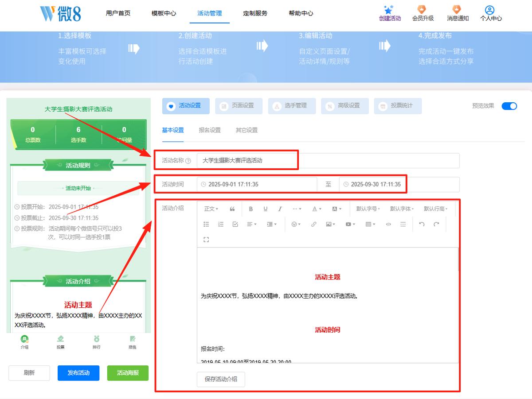Apply underline formatting in the editor
The image size is (532, 399).
(266, 209)
